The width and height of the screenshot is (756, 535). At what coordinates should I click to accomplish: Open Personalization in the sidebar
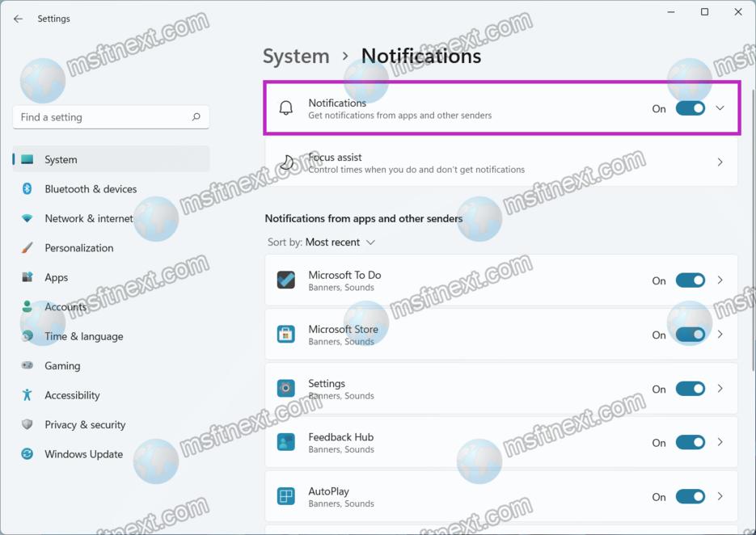(78, 248)
